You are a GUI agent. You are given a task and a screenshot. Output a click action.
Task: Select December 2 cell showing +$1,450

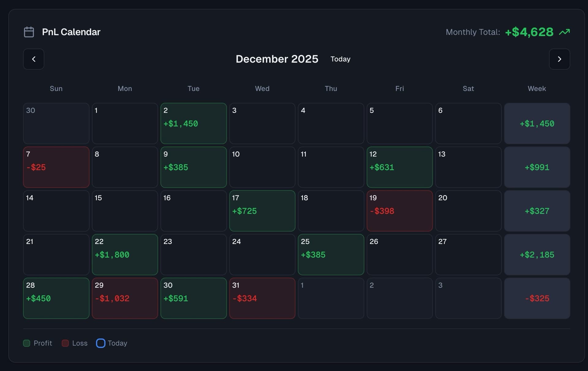[193, 123]
